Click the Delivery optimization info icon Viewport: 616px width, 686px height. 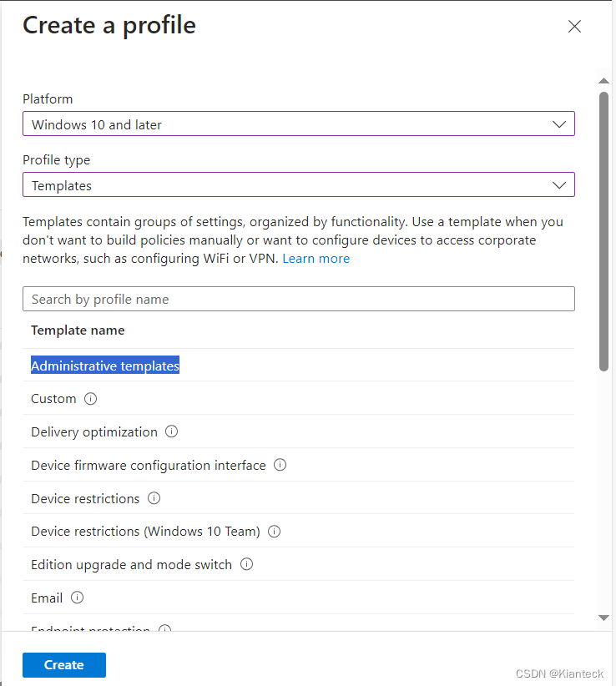pyautogui.click(x=171, y=431)
